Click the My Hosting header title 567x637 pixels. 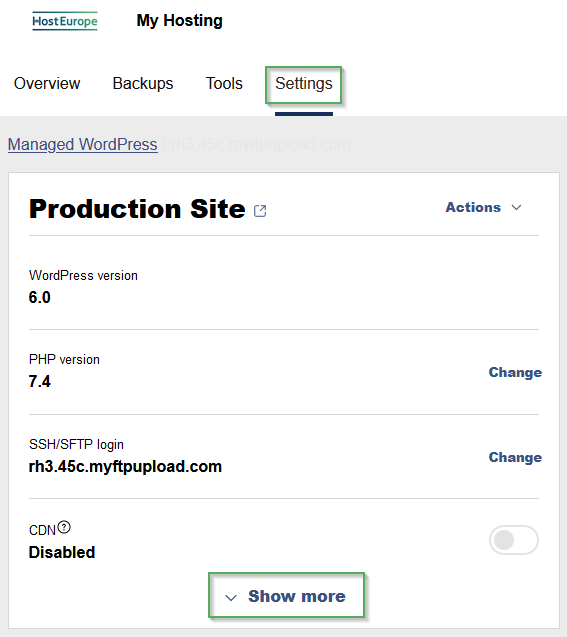tap(180, 21)
